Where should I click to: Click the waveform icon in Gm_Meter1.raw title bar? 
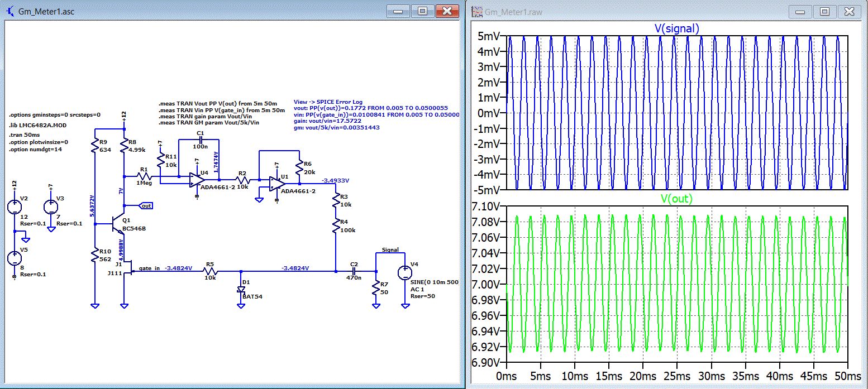(477, 12)
